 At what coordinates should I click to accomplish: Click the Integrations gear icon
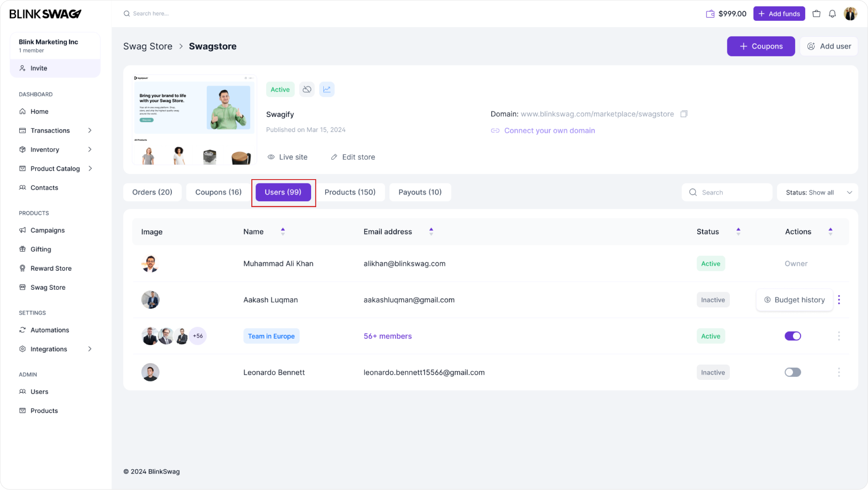22,349
